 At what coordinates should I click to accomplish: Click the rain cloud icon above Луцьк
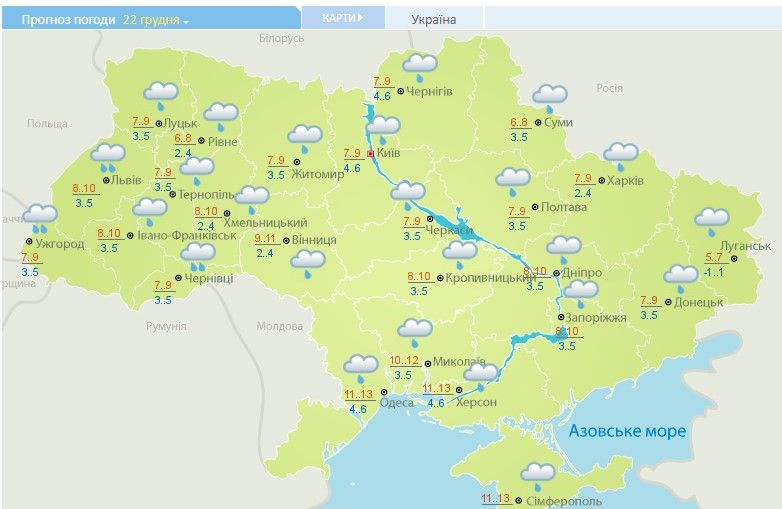[x=161, y=95]
